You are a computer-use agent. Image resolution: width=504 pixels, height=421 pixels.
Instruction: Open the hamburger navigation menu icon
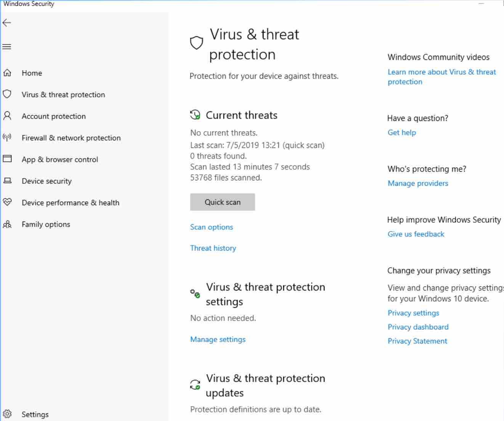[7, 47]
